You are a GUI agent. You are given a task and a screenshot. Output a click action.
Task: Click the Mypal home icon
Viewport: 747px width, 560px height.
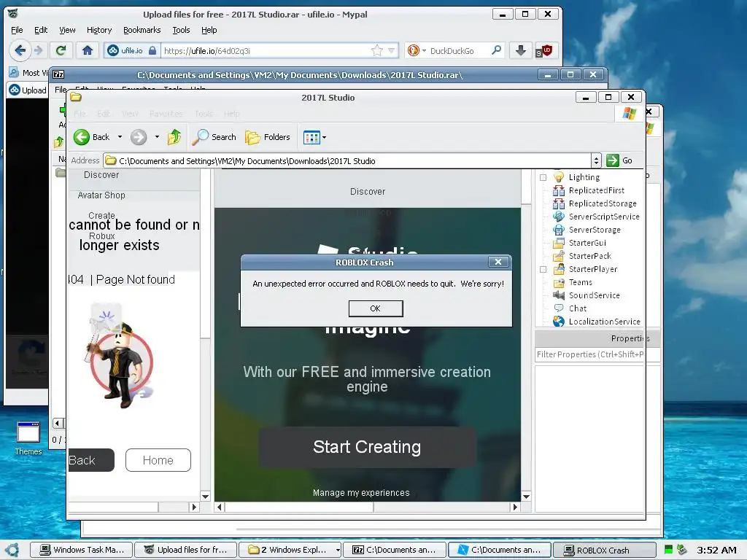coord(88,50)
